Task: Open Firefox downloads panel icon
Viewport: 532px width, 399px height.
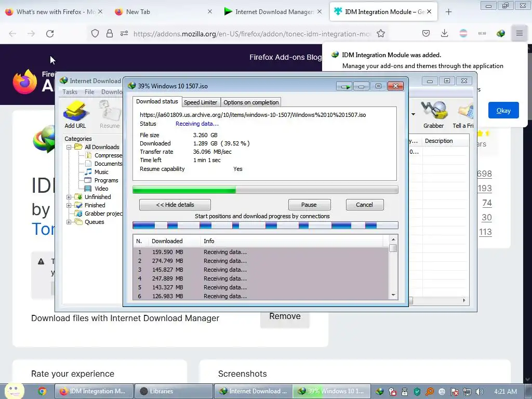Action: point(445,33)
